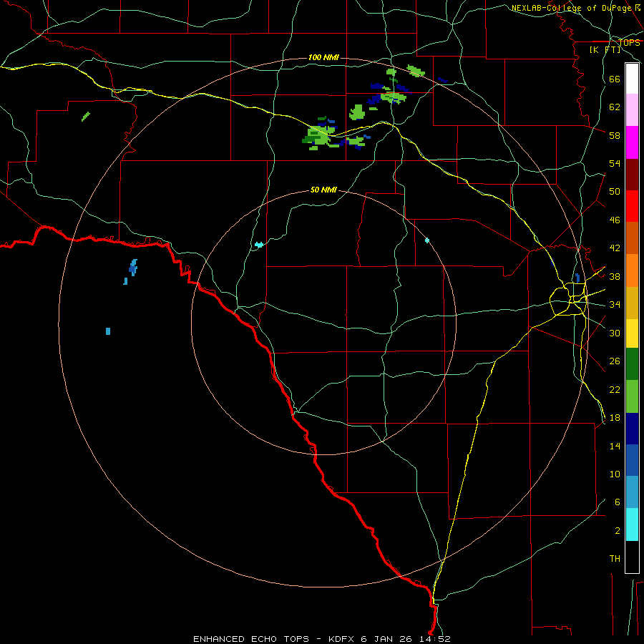Click the legend value '58'
This screenshot has width=644, height=644.
615,135
